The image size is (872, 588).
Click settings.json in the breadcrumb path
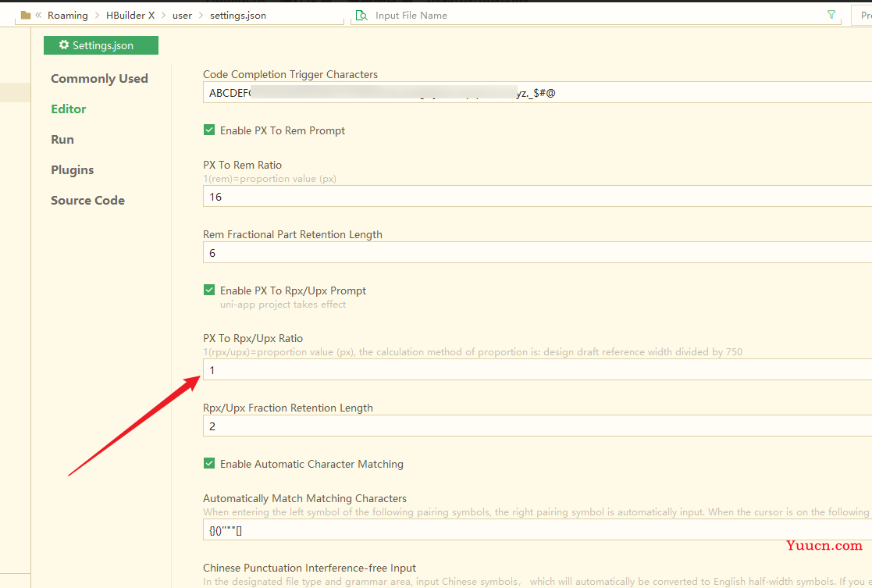click(238, 16)
